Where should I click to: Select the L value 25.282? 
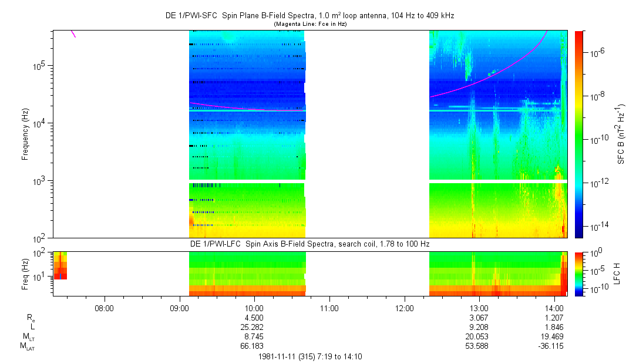click(254, 326)
